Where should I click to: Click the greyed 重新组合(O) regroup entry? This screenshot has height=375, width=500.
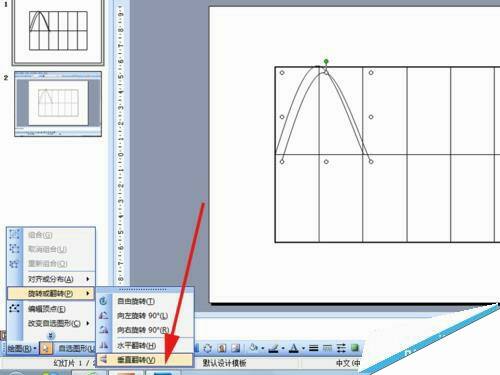coord(51,263)
